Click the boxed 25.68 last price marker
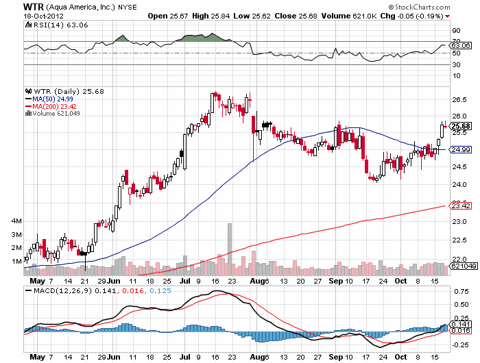The width and height of the screenshot is (480, 363). [460, 126]
